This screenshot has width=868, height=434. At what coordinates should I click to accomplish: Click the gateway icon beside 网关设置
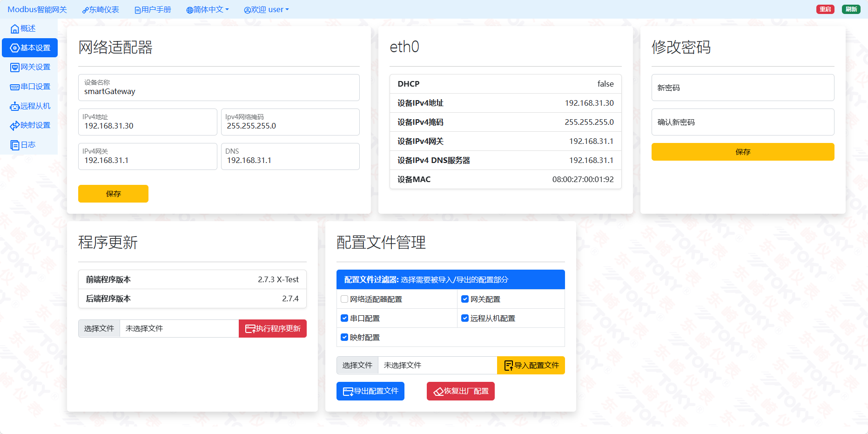[x=15, y=68]
